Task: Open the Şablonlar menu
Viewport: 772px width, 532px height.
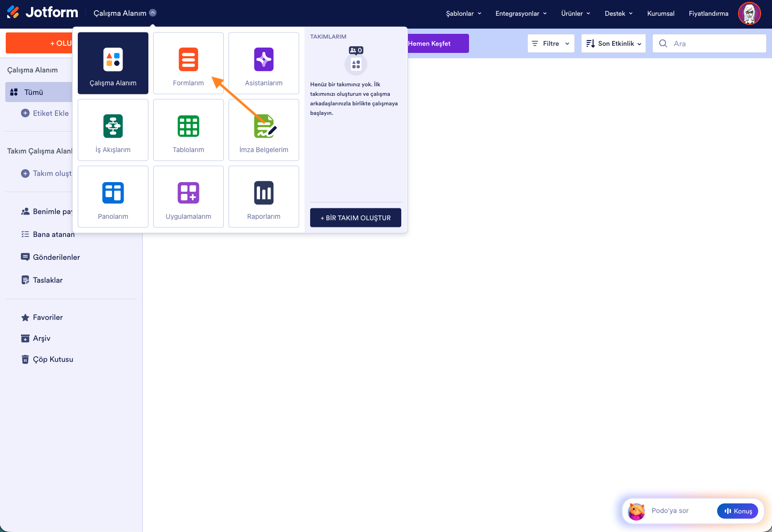Action: (463, 13)
